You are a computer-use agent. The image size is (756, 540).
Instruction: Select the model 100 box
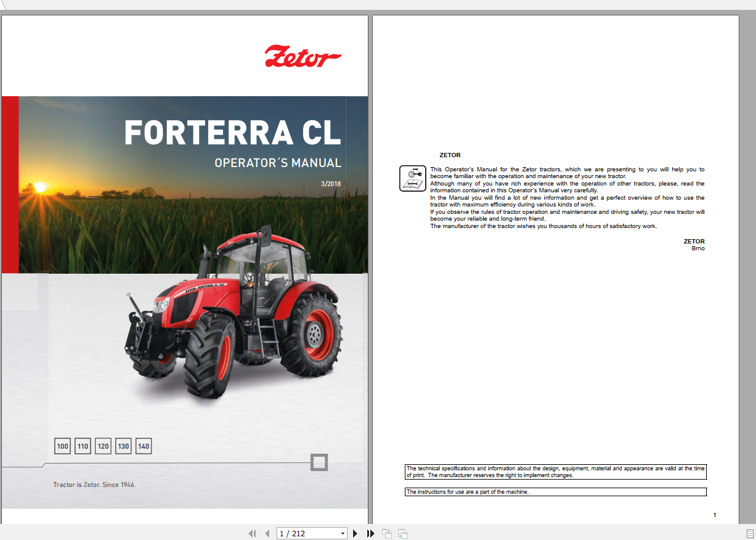click(63, 446)
